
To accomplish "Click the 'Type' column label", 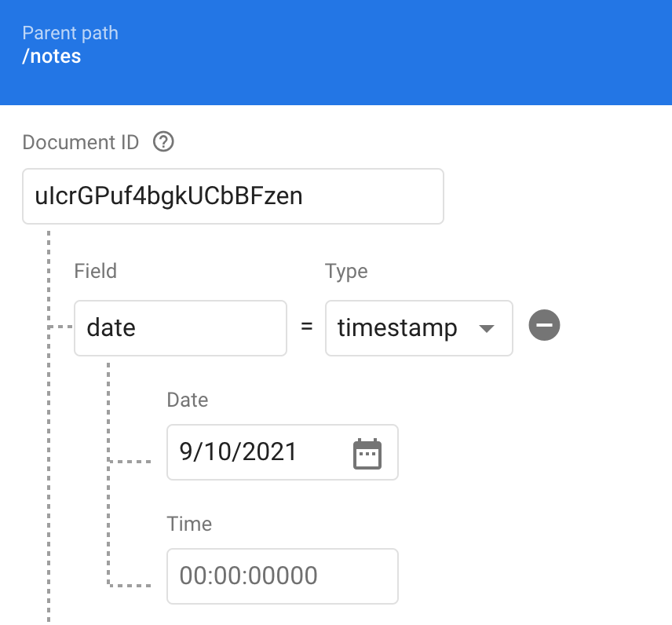I will pyautogui.click(x=346, y=272).
